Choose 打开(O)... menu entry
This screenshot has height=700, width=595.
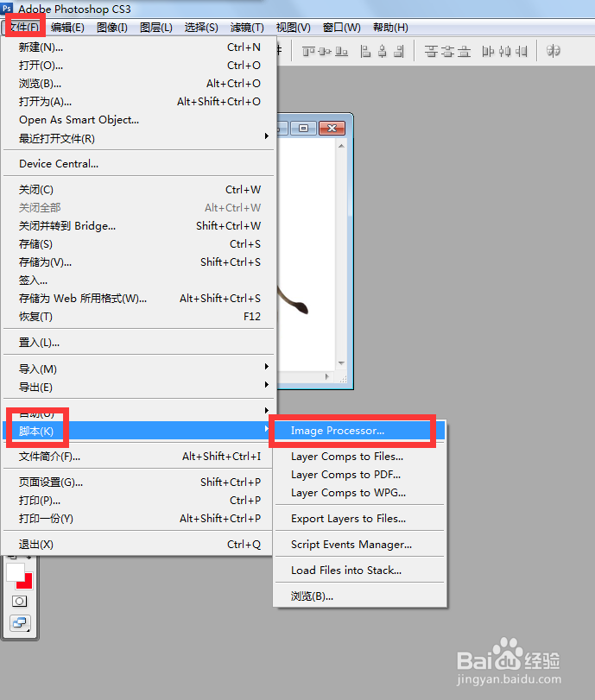point(139,66)
